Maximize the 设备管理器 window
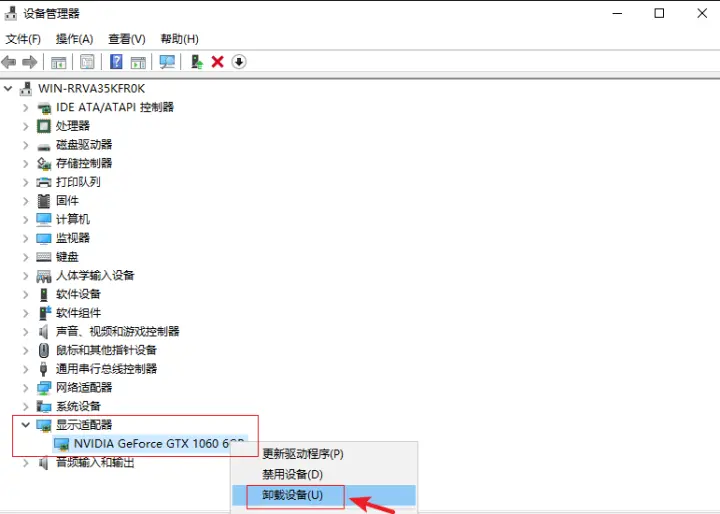Viewport: 720px width, 514px height. (x=659, y=13)
